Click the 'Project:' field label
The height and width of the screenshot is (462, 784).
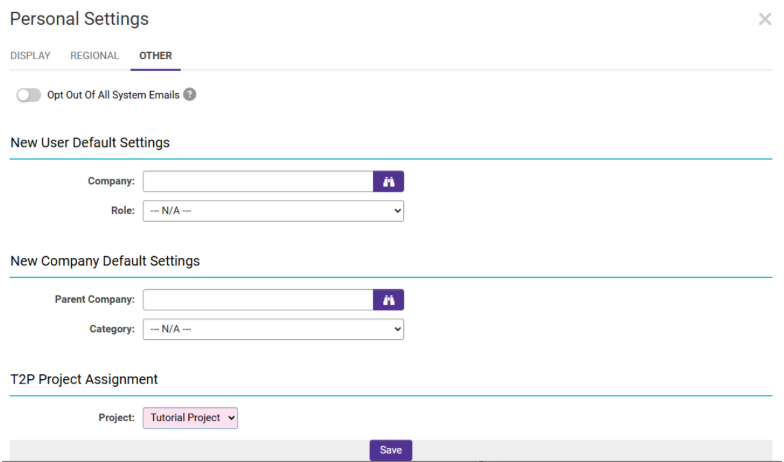coord(116,417)
